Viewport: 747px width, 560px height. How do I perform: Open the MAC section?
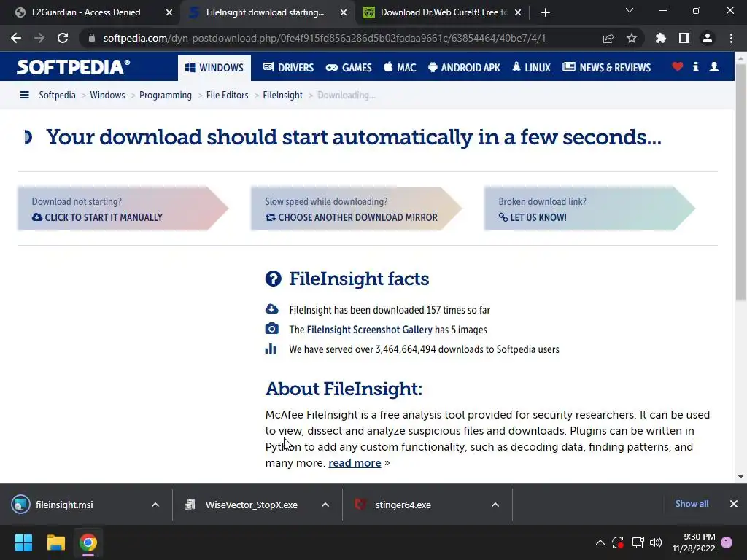pos(400,68)
